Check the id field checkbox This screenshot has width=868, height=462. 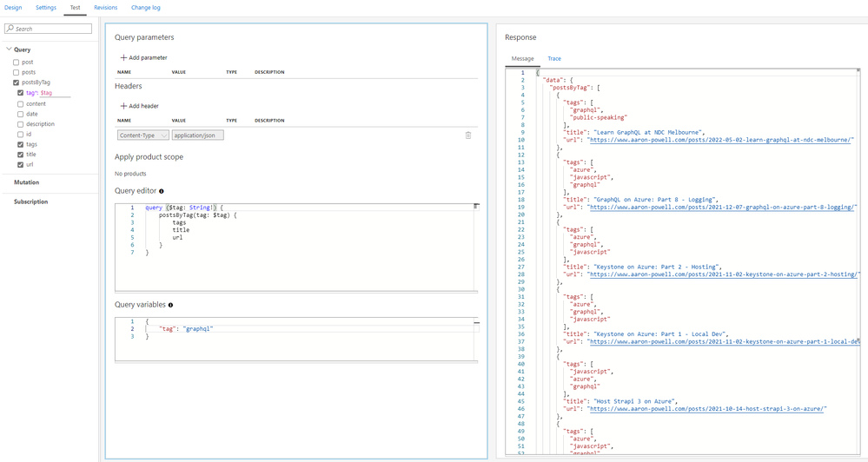(21, 135)
